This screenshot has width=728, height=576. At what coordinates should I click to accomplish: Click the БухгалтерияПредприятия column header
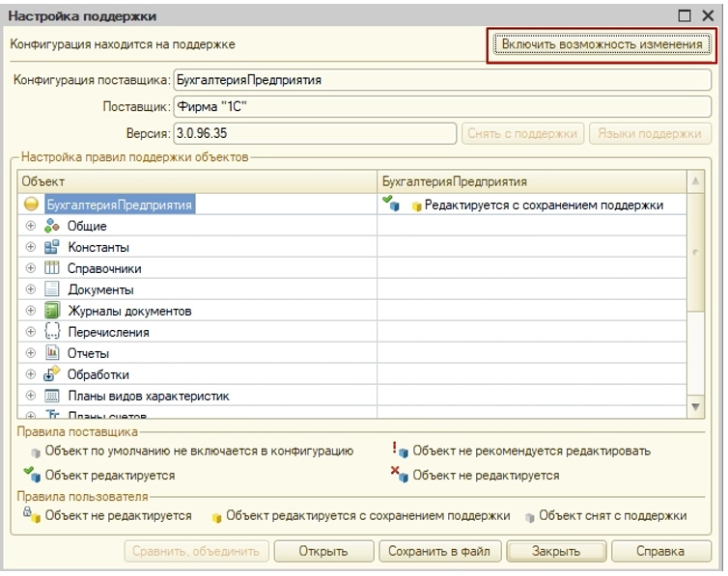tap(532, 181)
